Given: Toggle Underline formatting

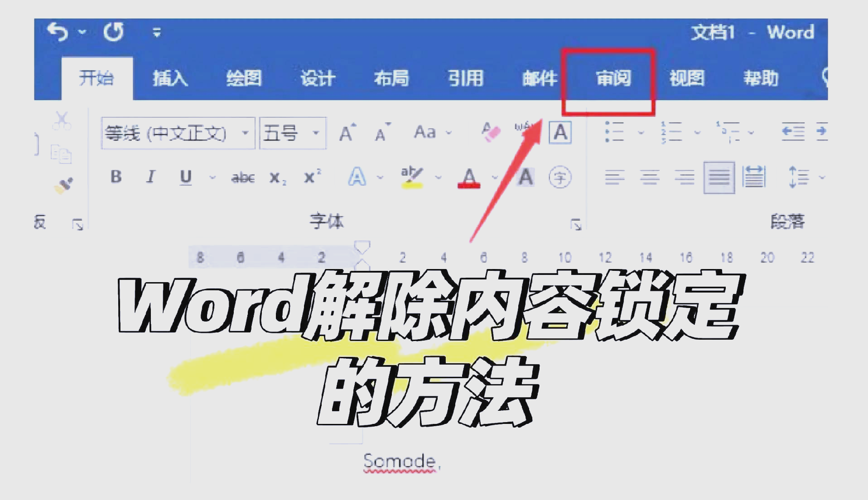Looking at the screenshot, I should 186,177.
